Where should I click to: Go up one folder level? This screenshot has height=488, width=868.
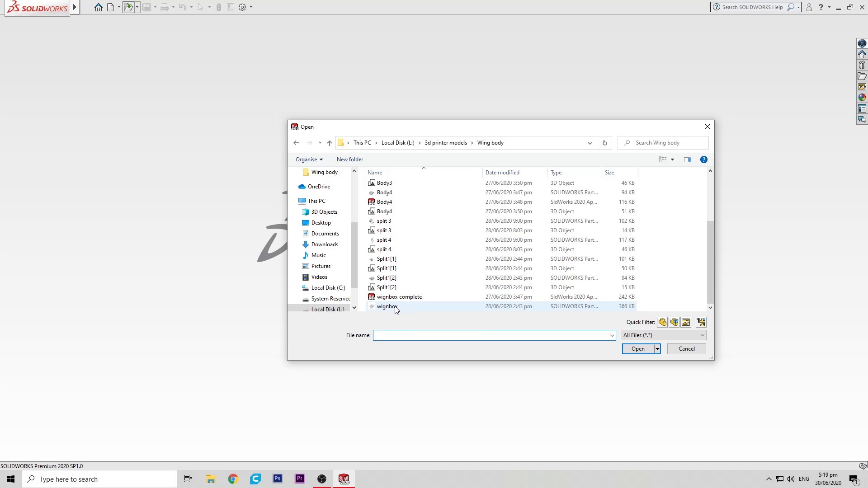click(330, 143)
